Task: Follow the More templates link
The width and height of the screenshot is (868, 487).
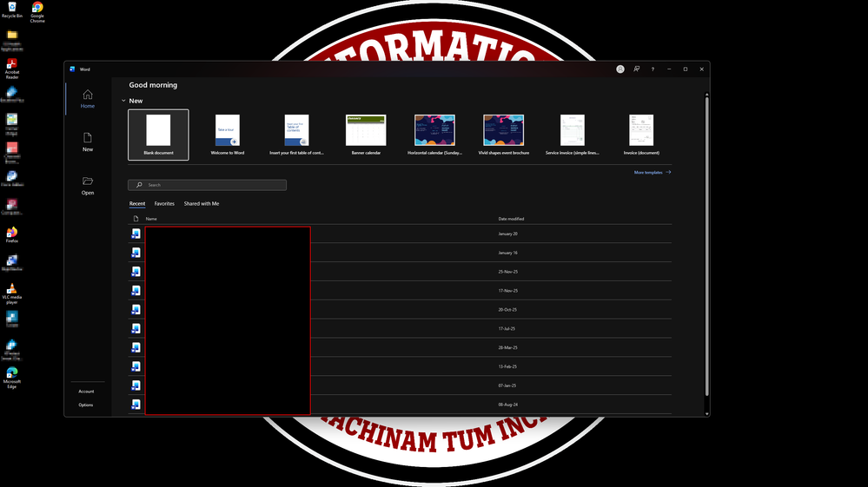Action: pyautogui.click(x=653, y=173)
